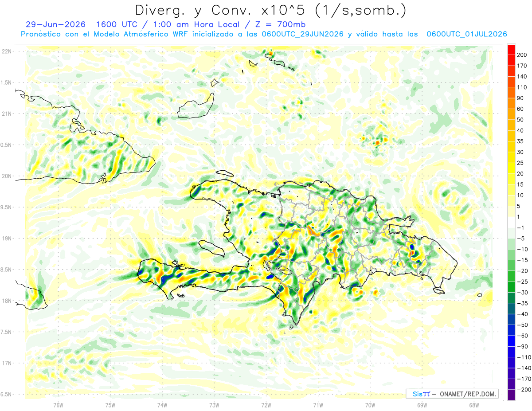Screen dimensions: 532x411
Task: Click the '19N' latitude label
Action: 7,238
